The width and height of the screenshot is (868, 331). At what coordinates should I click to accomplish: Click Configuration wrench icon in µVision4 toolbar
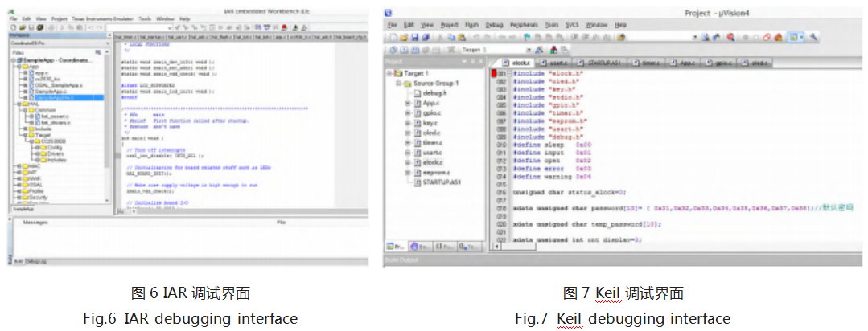click(x=813, y=37)
